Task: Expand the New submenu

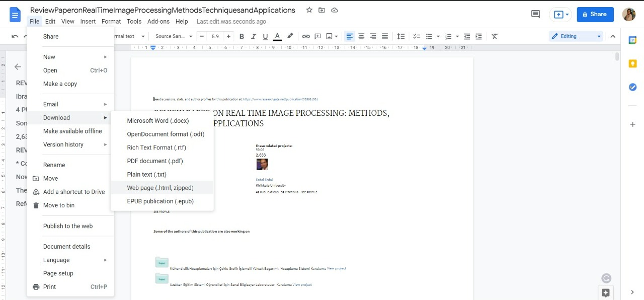Action: (70, 57)
